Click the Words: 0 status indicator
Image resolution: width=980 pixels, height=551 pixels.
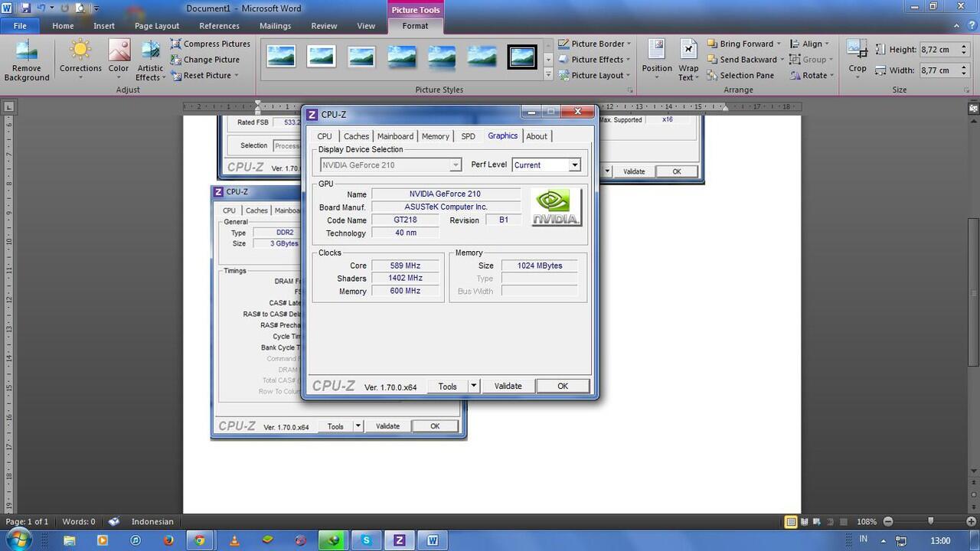(x=79, y=522)
